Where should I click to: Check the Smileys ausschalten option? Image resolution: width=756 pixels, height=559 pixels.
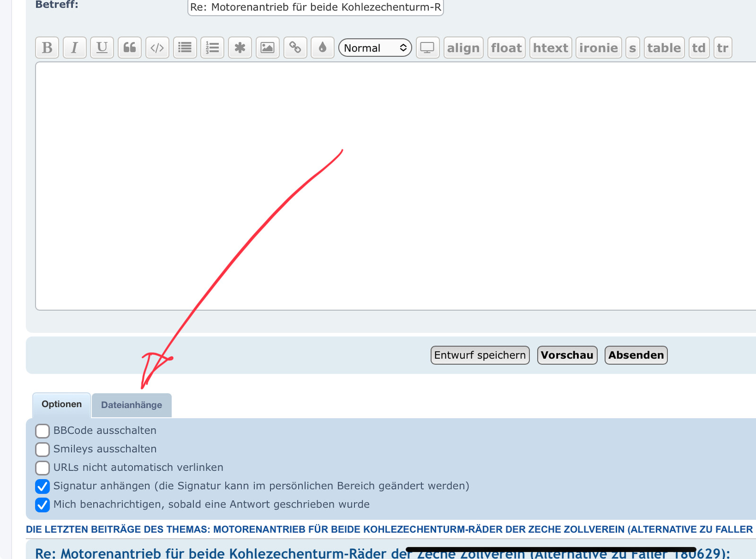coord(43,449)
